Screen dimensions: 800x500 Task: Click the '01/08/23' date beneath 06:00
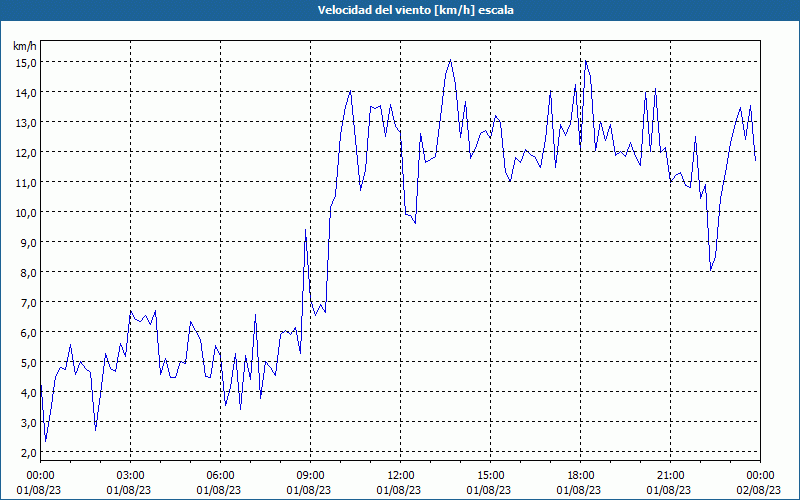[219, 490]
